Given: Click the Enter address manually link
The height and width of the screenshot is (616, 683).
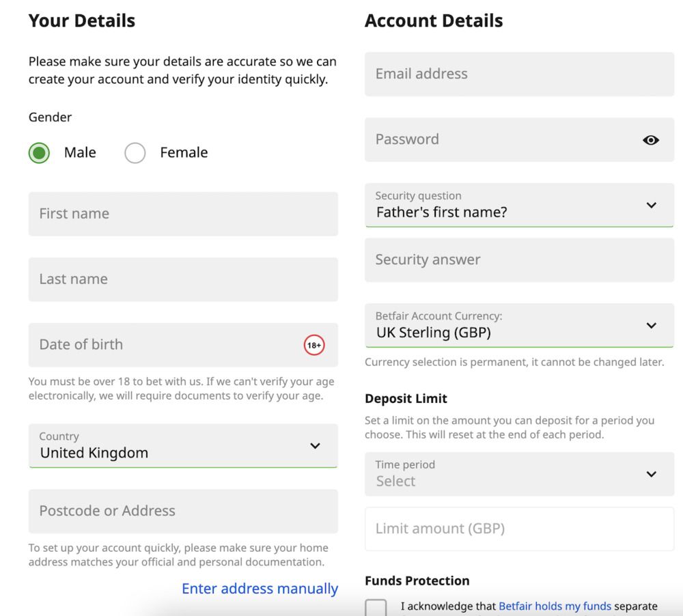Looking at the screenshot, I should (x=260, y=589).
